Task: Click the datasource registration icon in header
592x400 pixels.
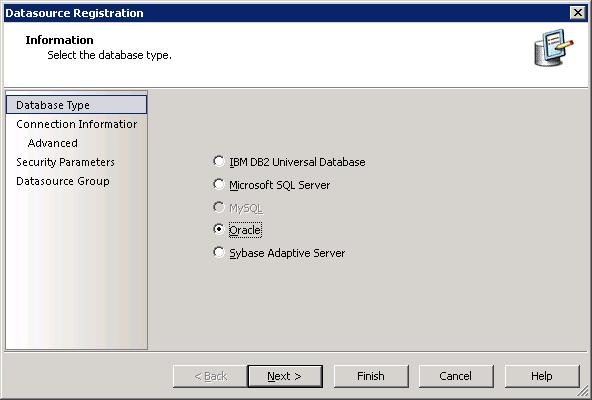Action: coord(553,48)
